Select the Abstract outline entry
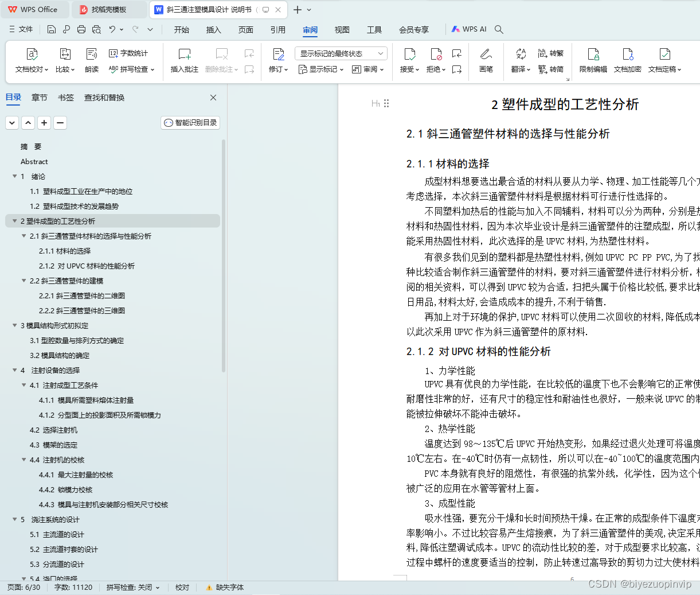The width and height of the screenshot is (700, 595). pyautogui.click(x=34, y=162)
